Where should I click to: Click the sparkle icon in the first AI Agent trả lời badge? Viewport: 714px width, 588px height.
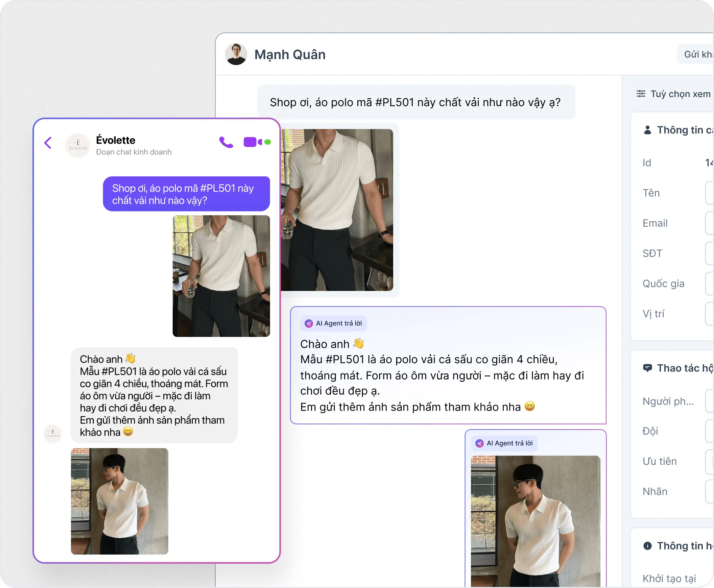309,323
